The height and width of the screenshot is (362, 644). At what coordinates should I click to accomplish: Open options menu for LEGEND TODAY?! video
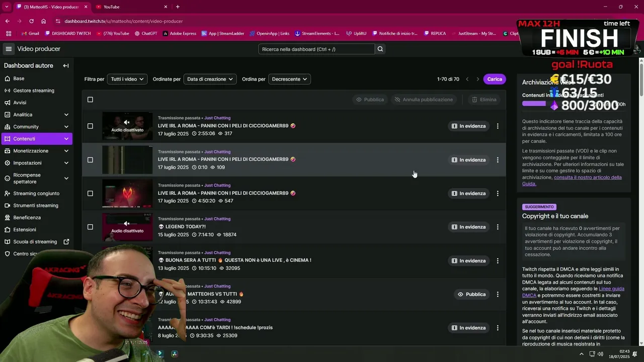point(498,227)
